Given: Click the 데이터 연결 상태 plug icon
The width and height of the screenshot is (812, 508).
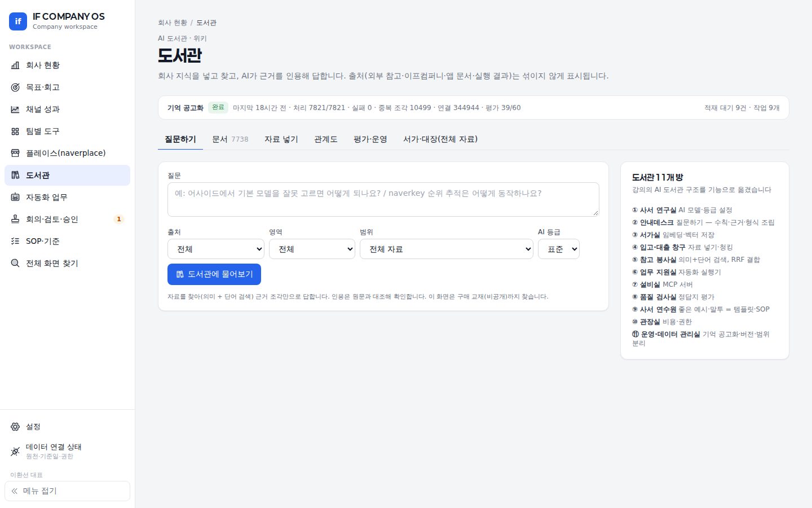Looking at the screenshot, I should (15, 452).
